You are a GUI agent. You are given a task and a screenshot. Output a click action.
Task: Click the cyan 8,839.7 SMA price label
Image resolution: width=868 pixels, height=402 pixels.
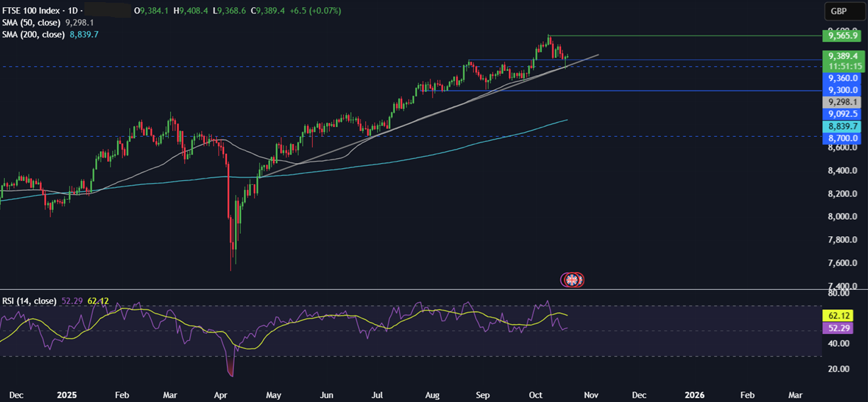click(842, 125)
